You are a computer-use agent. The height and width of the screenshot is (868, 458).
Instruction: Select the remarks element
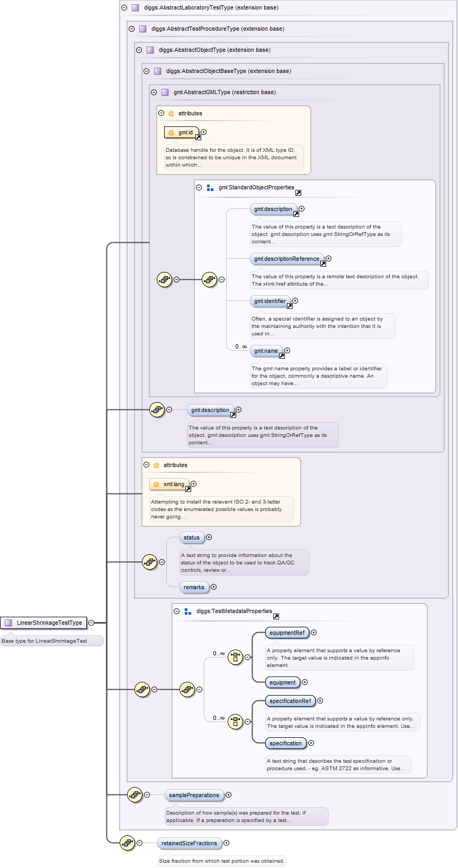coord(194,587)
